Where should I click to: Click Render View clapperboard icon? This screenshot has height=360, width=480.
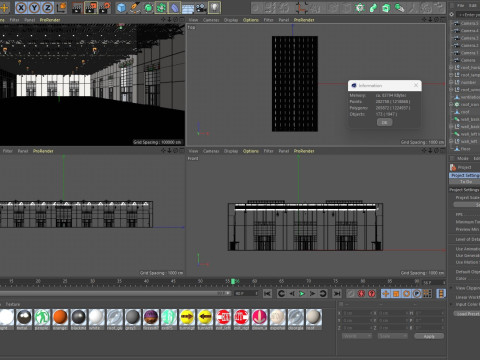77,7
